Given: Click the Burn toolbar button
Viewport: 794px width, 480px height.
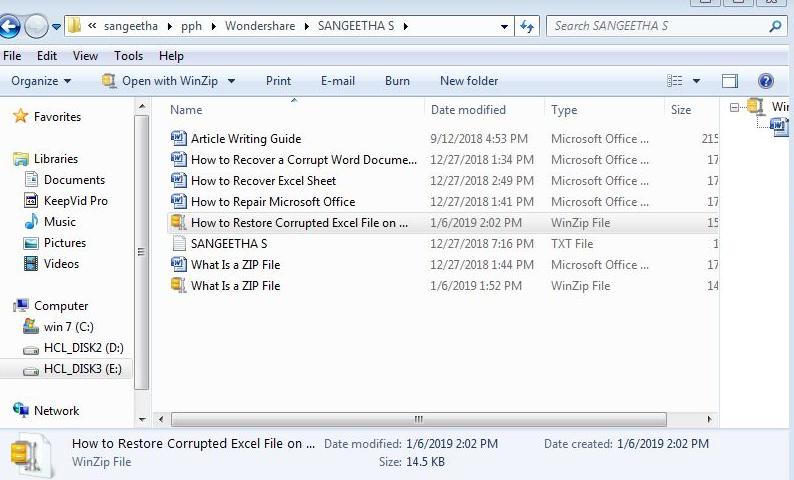Looking at the screenshot, I should (397, 81).
